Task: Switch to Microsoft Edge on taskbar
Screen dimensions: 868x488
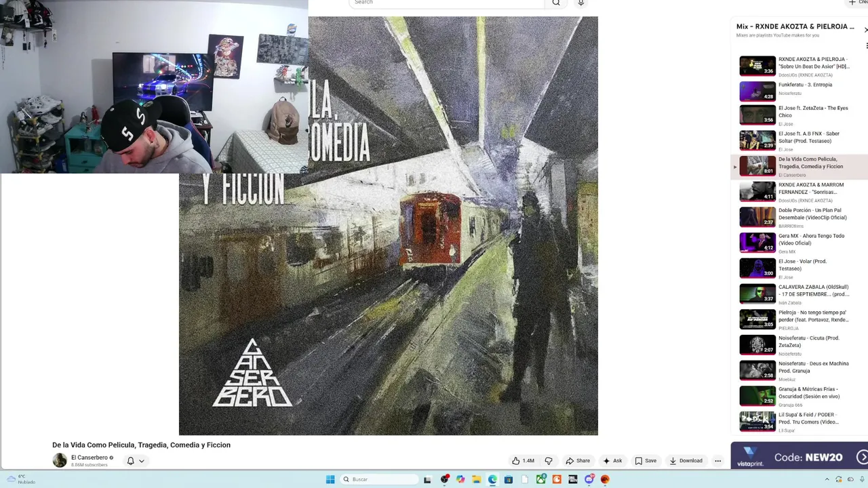Action: tap(492, 479)
